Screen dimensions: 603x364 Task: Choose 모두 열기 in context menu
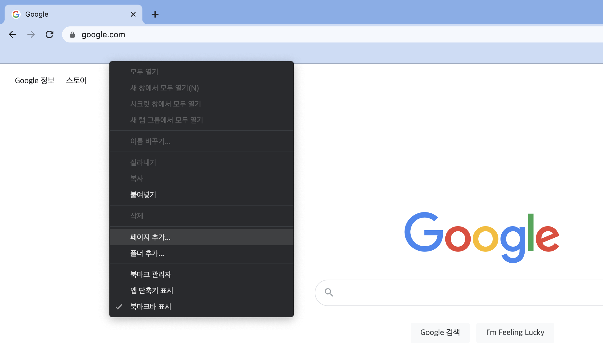(202, 72)
